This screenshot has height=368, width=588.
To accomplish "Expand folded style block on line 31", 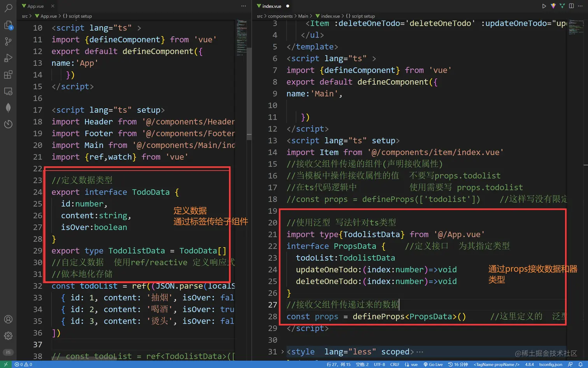I will 283,352.
